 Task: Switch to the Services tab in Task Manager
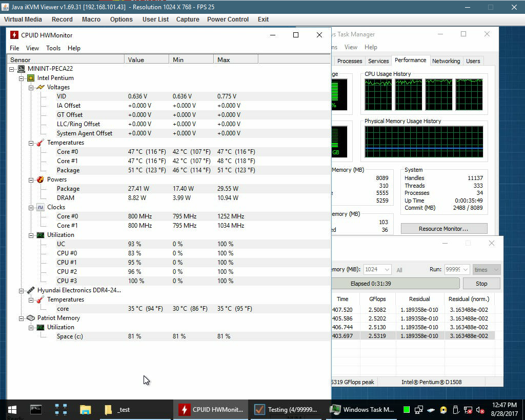tap(378, 61)
